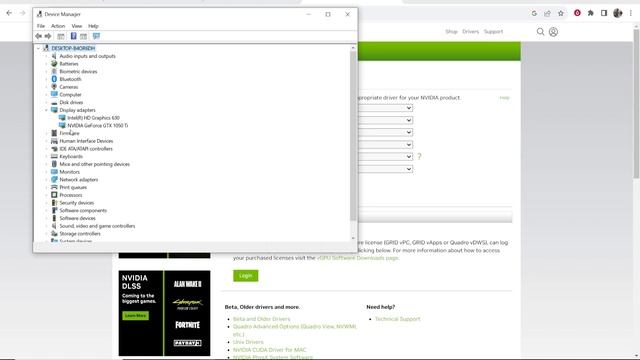Click the browser back arrow button

click(x=9, y=13)
